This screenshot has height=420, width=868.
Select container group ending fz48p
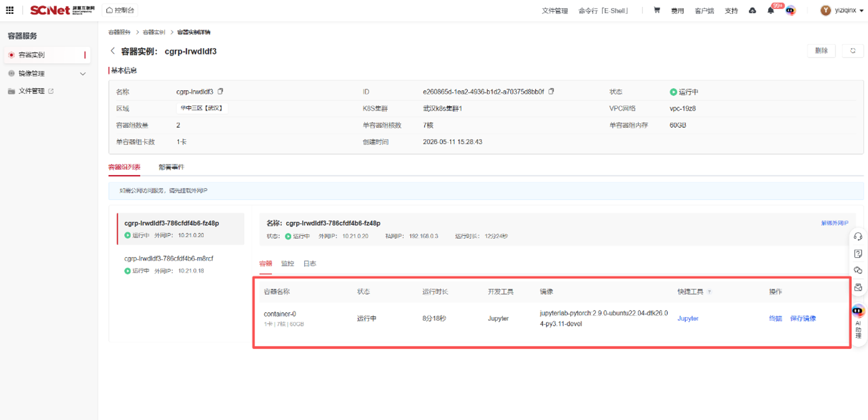(x=181, y=229)
